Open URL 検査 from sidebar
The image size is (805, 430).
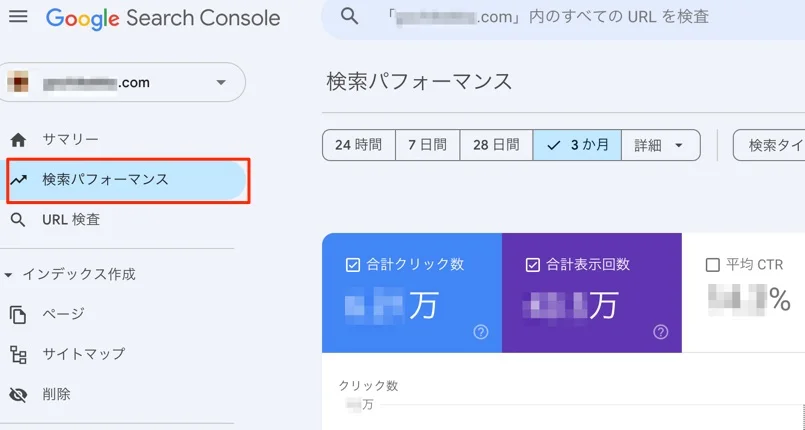coord(71,220)
